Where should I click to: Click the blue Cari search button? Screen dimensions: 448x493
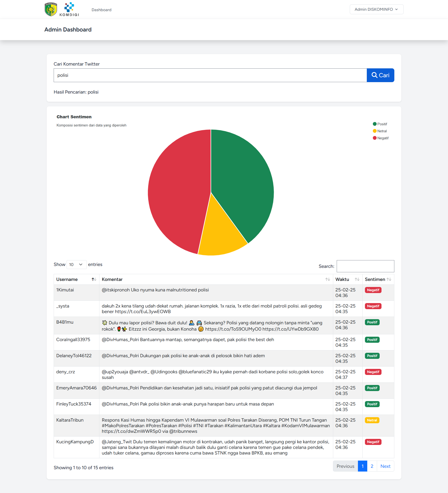coord(380,75)
